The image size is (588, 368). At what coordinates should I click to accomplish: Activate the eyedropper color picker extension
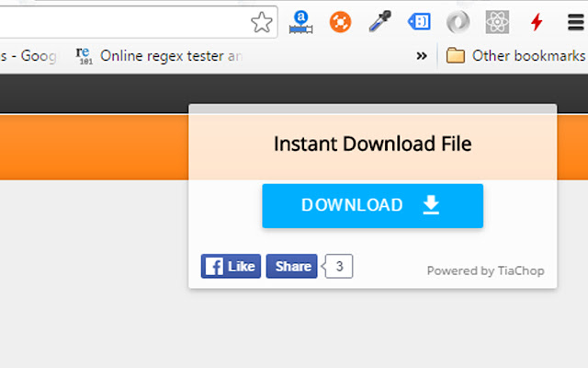tap(379, 21)
